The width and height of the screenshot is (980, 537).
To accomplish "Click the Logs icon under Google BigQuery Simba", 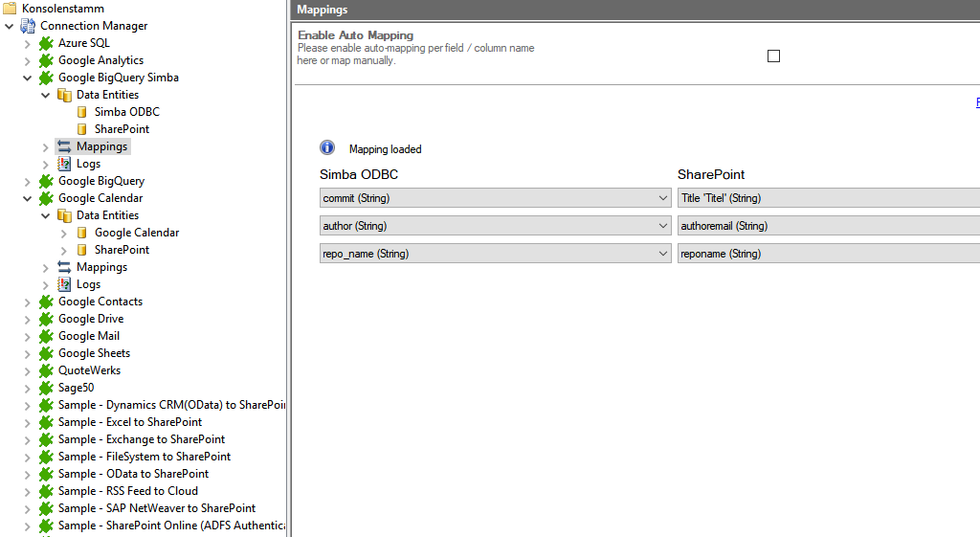I will pos(64,164).
